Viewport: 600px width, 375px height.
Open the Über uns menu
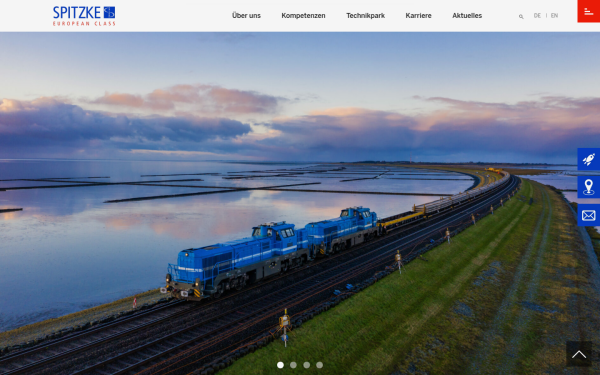(x=246, y=16)
